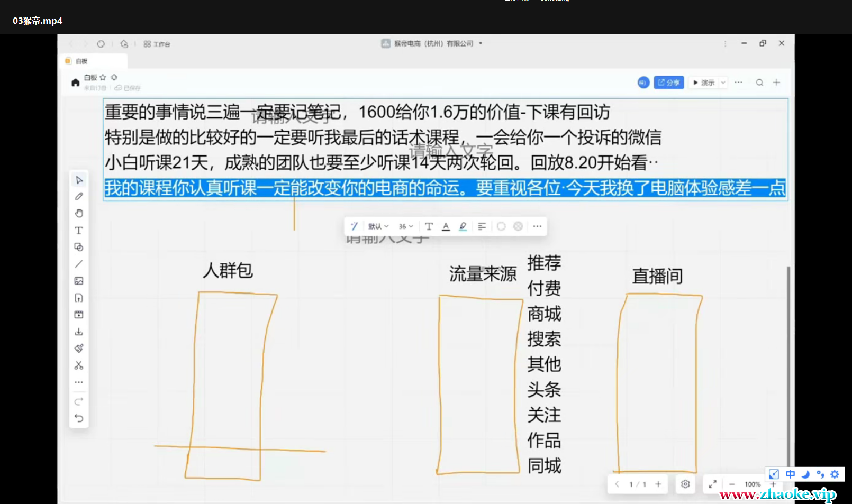The width and height of the screenshot is (852, 504).
Task: Toggle IME 中 Chinese/English input mode
Action: coord(790,474)
